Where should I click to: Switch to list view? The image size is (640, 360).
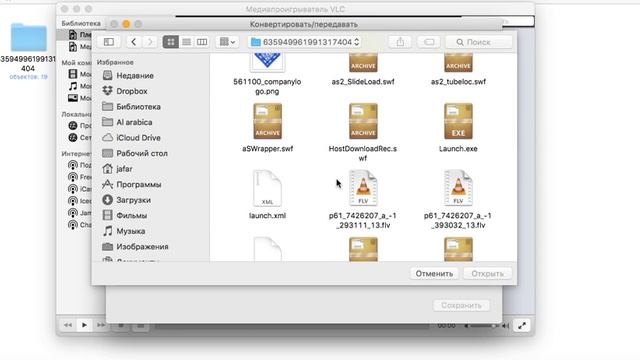coord(187,42)
